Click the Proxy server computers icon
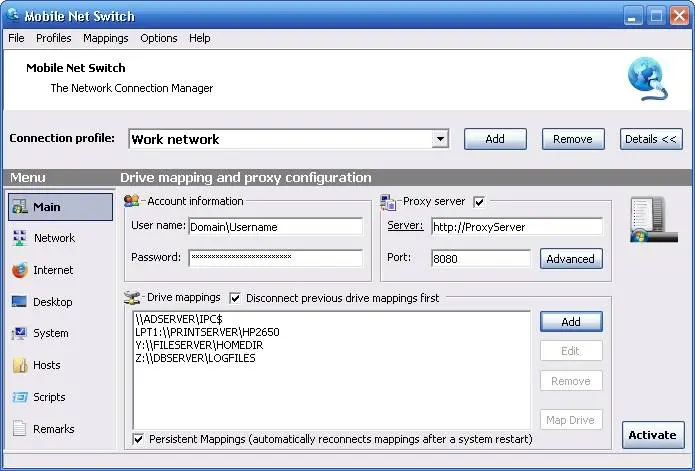Screen dimensions: 695x471 [x=388, y=202]
